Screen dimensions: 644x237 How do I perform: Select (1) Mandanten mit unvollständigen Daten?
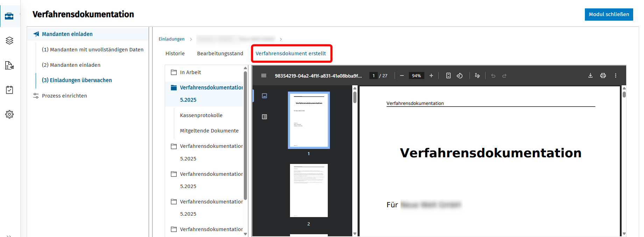(93, 50)
